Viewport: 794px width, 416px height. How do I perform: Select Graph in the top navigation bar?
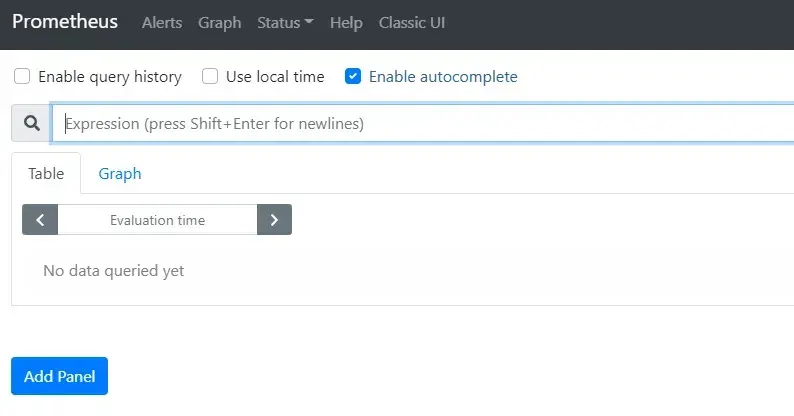pos(219,23)
